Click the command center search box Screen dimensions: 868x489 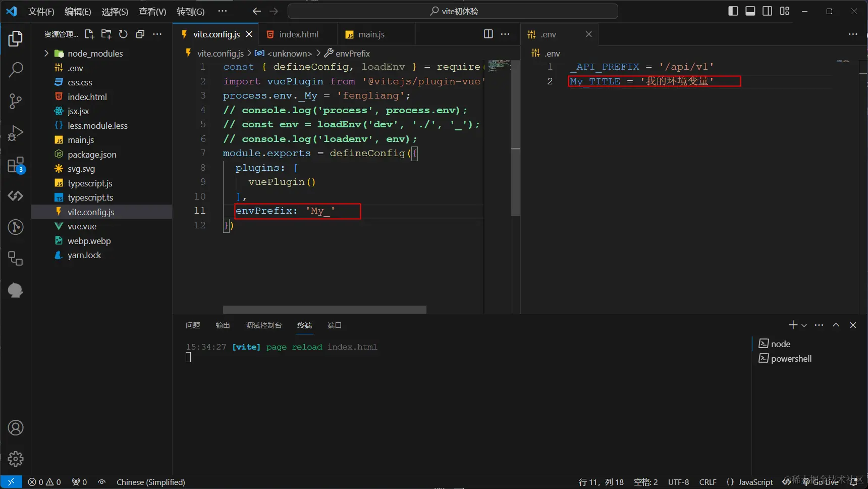[x=453, y=11]
